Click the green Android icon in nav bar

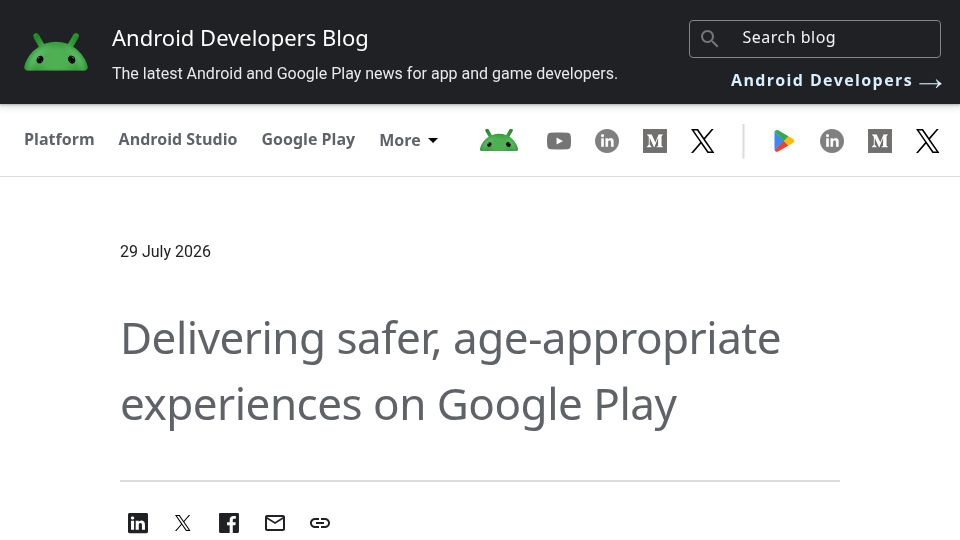point(499,141)
